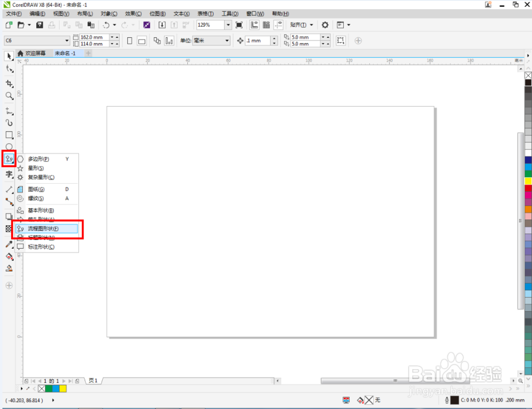Viewport: 532px width, 409px height.
Task: Select the Crop tool
Action: (10, 84)
